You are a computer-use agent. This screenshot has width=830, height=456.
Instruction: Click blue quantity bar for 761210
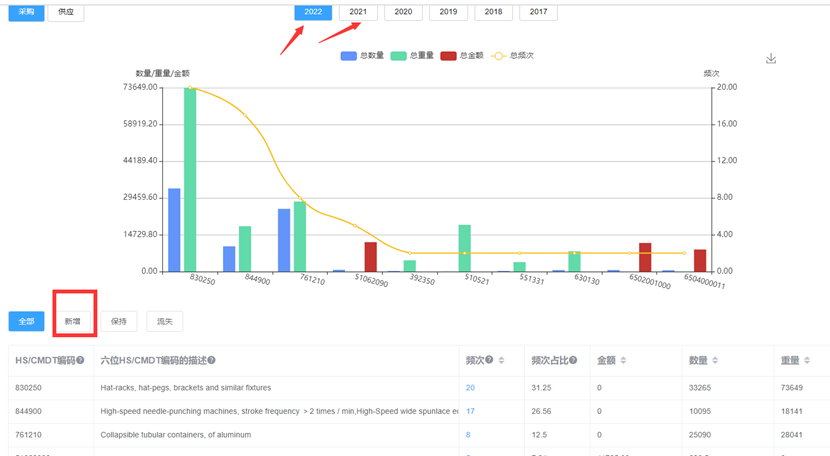[x=284, y=240]
